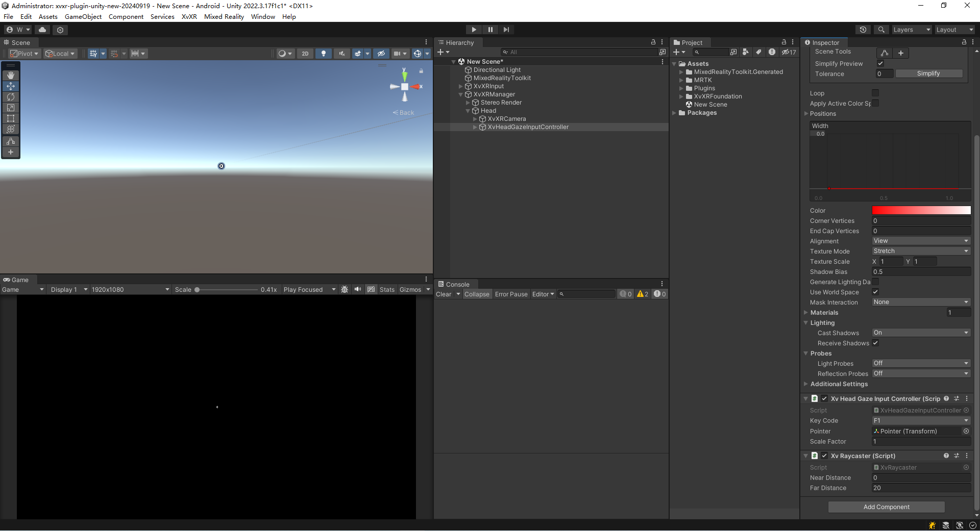This screenshot has height=531, width=980.
Task: Click the Play button in top toolbar
Action: 474,30
